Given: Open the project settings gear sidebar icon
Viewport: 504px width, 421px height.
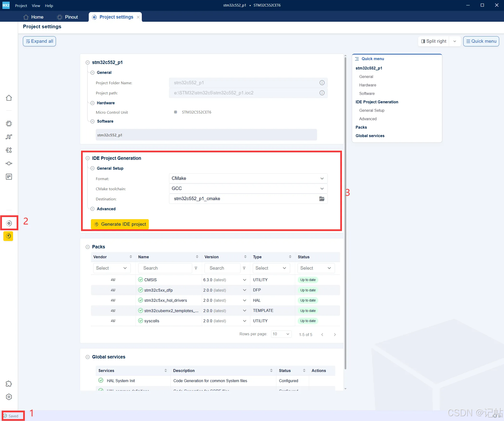Looking at the screenshot, I should coord(9,223).
